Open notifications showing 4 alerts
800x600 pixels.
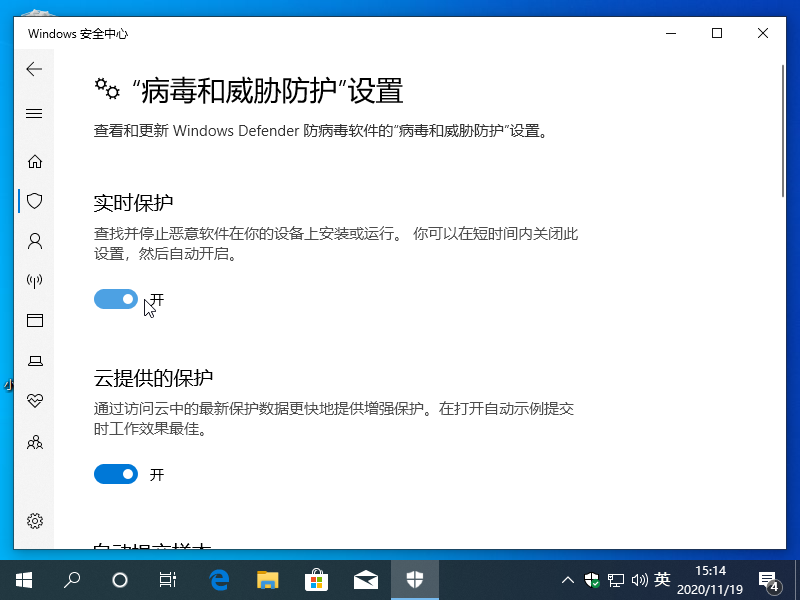(x=769, y=579)
